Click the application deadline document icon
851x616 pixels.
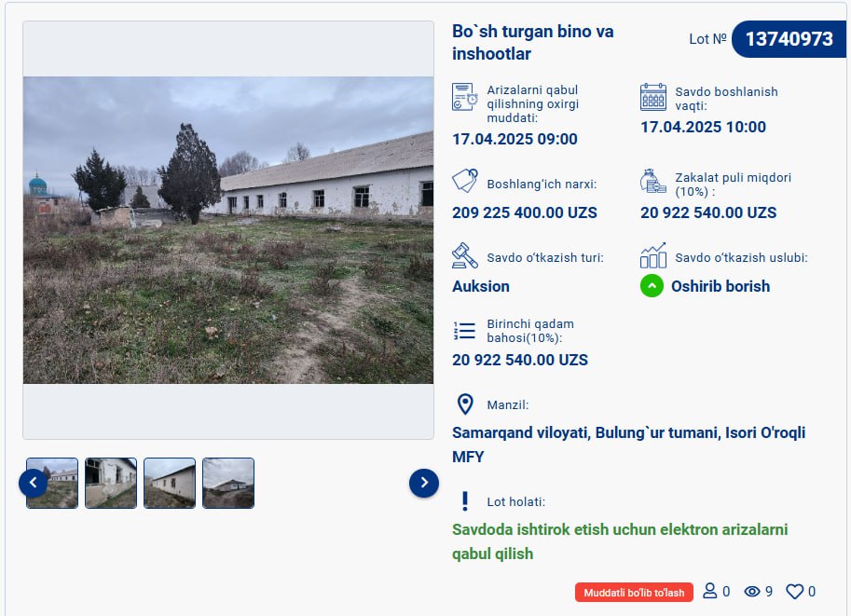click(x=464, y=97)
